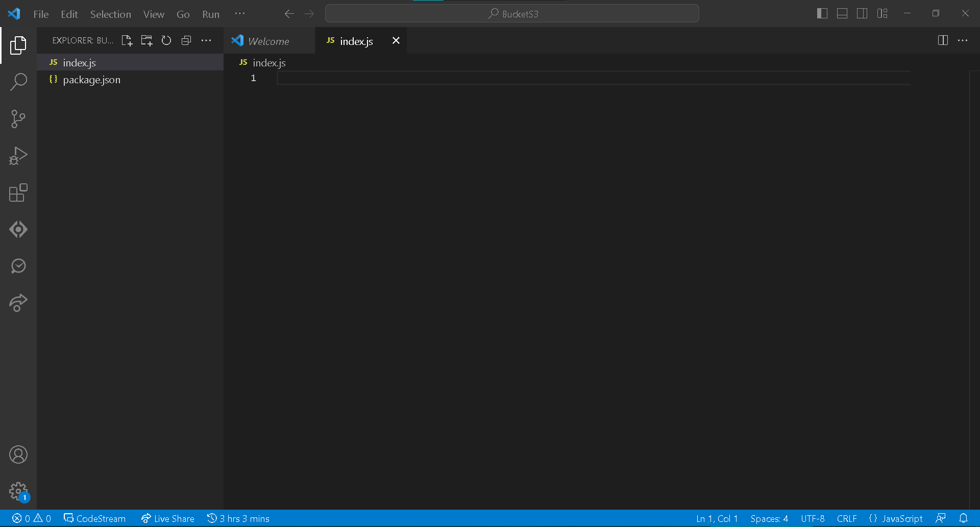Open the Explorer views and more actions menu
Image resolution: width=980 pixels, height=527 pixels.
pos(206,41)
